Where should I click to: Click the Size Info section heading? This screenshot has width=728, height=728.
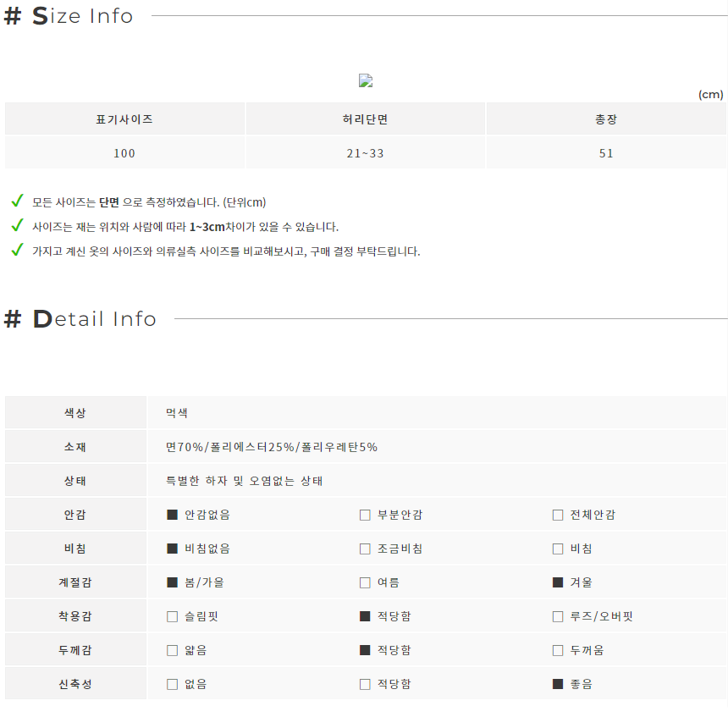pos(69,16)
